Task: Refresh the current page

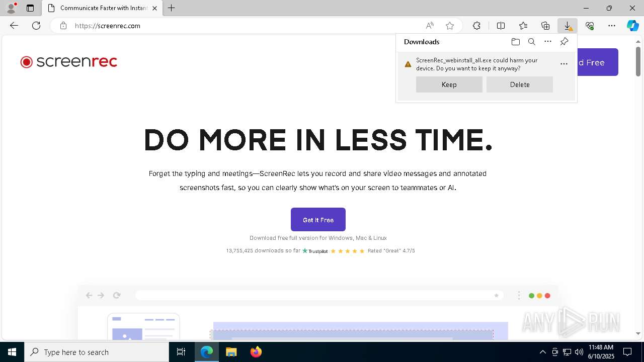Action: [36, 26]
